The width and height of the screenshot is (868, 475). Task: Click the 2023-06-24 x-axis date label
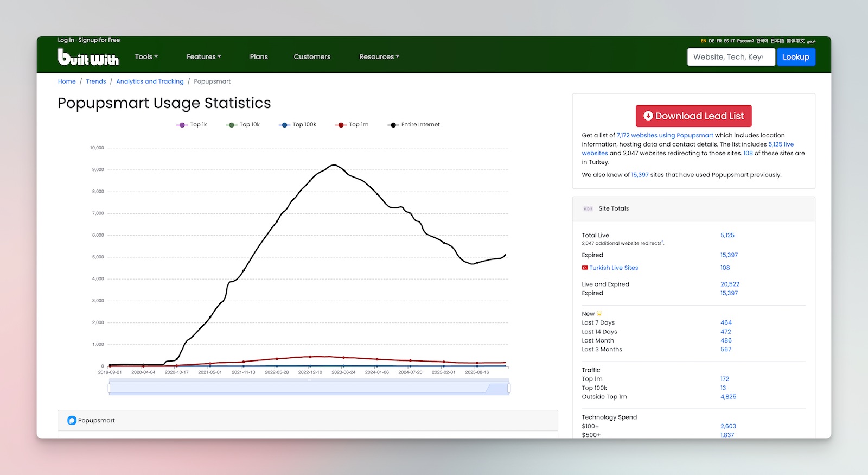coord(343,372)
